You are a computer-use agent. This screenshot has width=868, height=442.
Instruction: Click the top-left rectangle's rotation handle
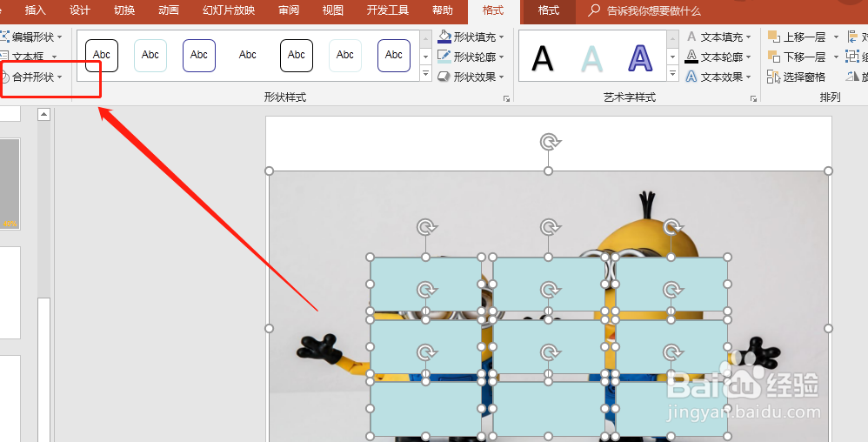coord(425,227)
